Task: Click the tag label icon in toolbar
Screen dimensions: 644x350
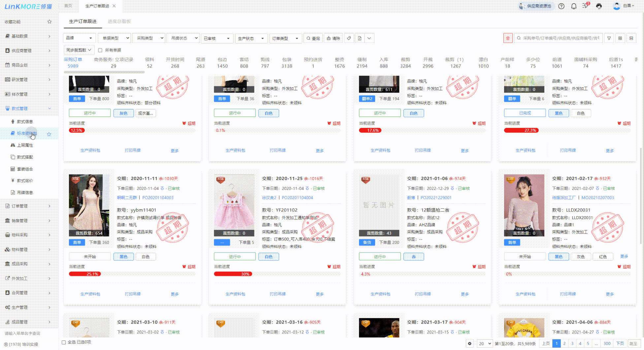Action: 349,38
